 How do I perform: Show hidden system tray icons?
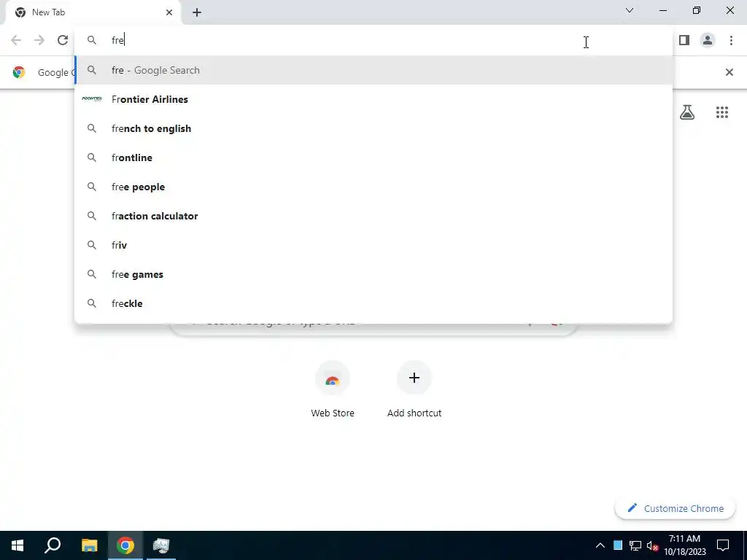tap(600, 545)
